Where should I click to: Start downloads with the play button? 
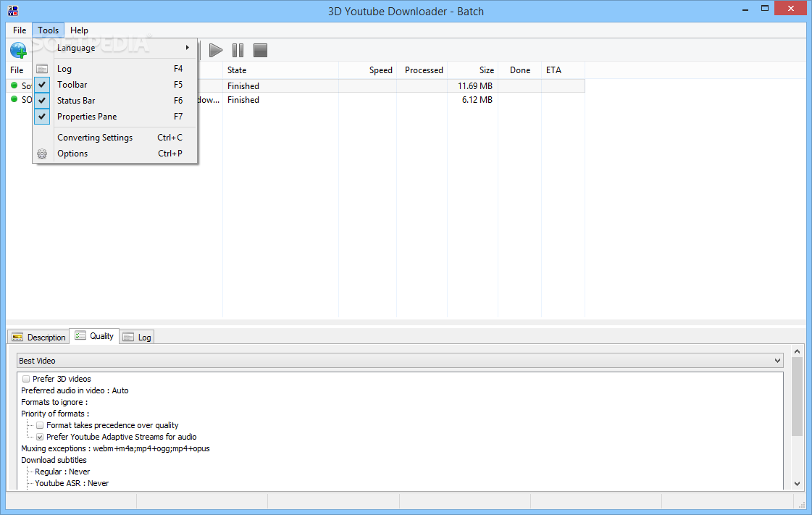[x=215, y=50]
